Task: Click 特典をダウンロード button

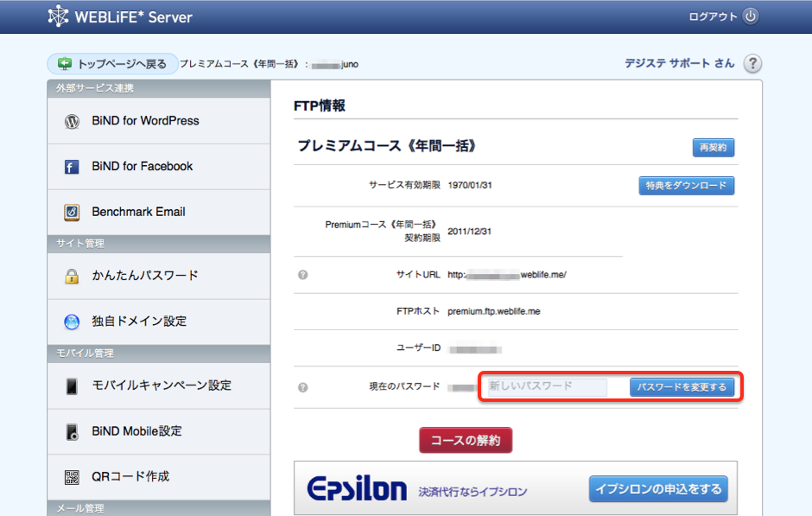Action: (x=686, y=186)
